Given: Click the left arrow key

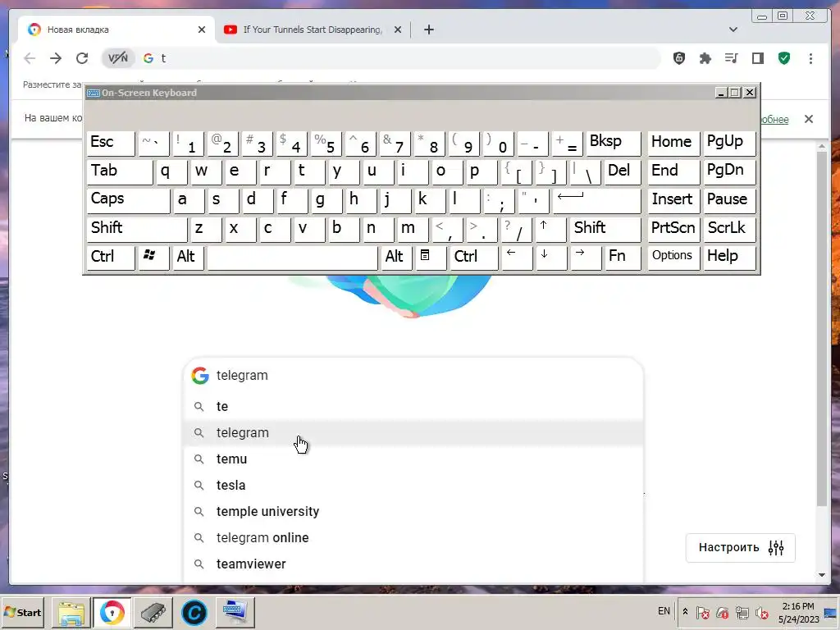Looking at the screenshot, I should coord(517,257).
